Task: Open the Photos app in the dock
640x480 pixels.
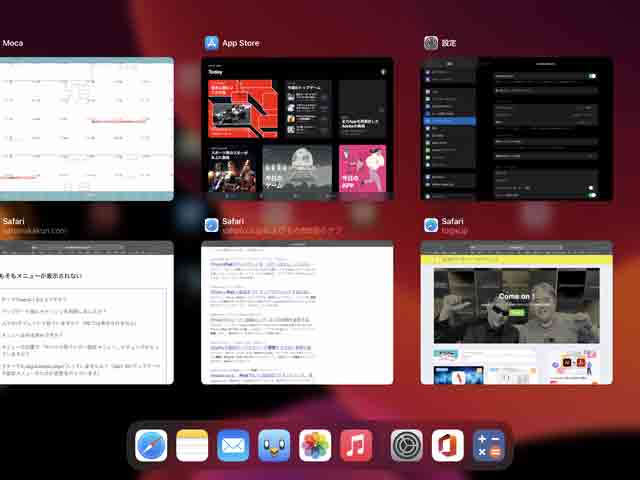Action: click(315, 445)
